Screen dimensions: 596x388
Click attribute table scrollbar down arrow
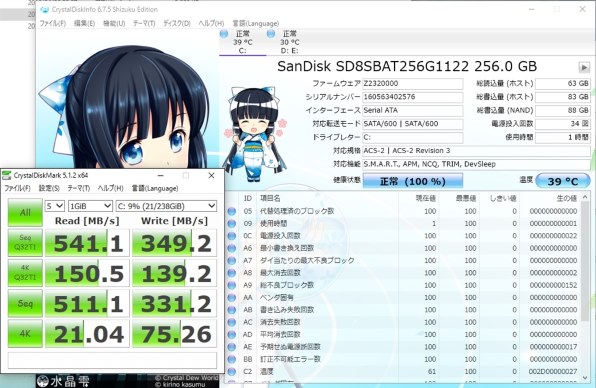[585, 377]
